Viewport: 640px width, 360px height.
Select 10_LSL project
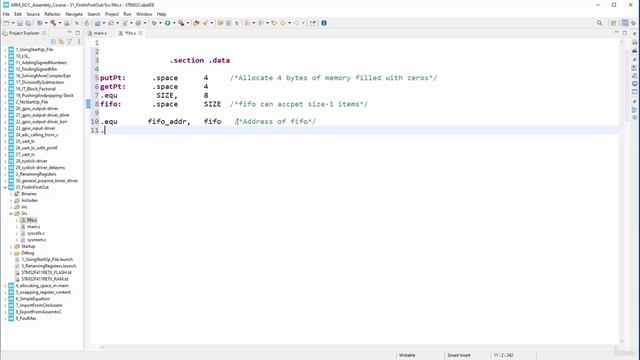(x=22, y=56)
